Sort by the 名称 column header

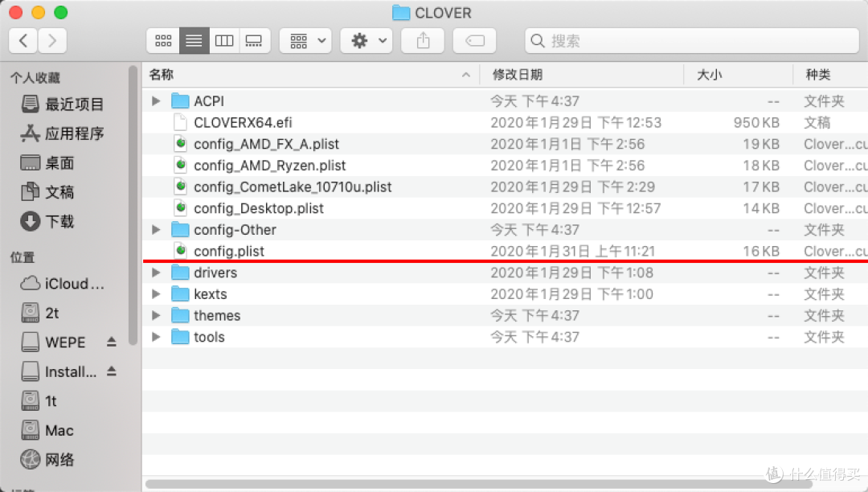[310, 75]
